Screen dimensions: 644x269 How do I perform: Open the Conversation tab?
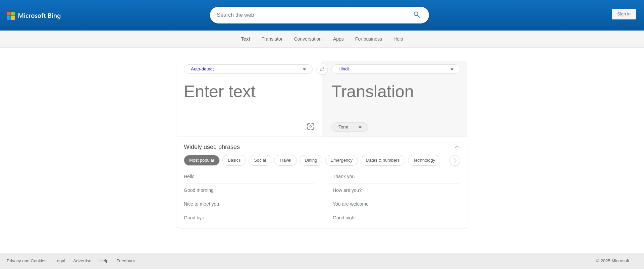click(x=308, y=39)
